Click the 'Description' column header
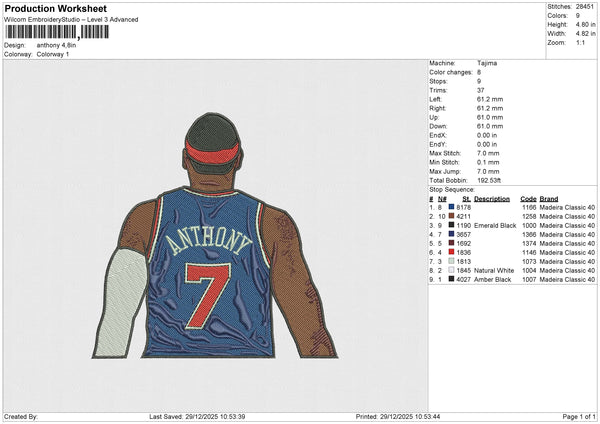Screen dimensions: 600x424 click(x=492, y=199)
